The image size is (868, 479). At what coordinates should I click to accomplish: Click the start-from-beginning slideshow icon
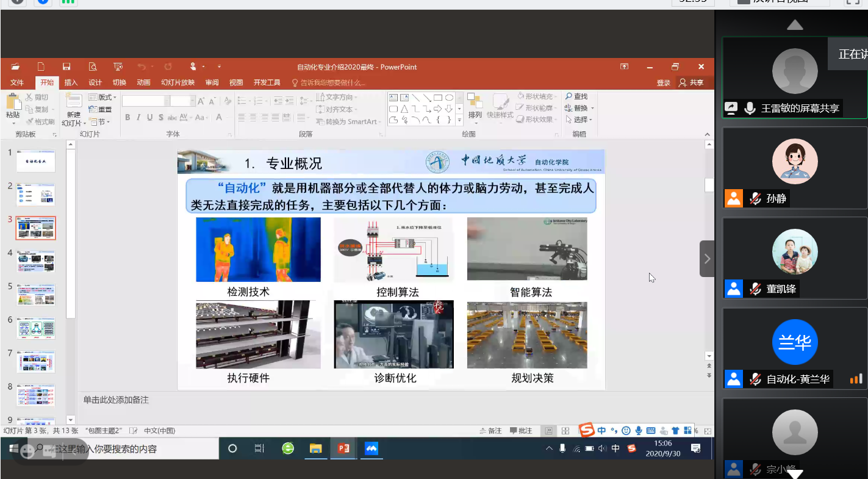118,67
